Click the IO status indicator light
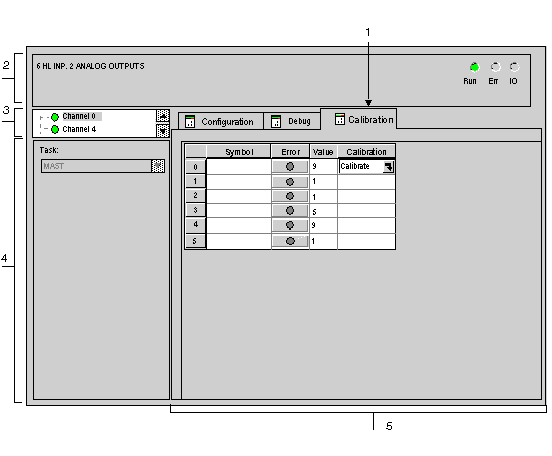The width and height of the screenshot is (552, 456). (x=514, y=67)
